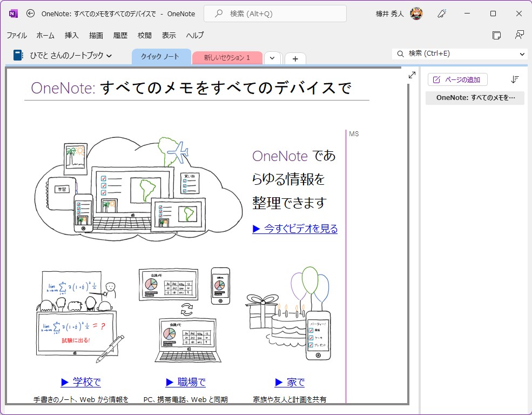Expand the 検索 (Ctrl+E) scope dropdown
Viewport: 532px width, 415px height.
522,54
